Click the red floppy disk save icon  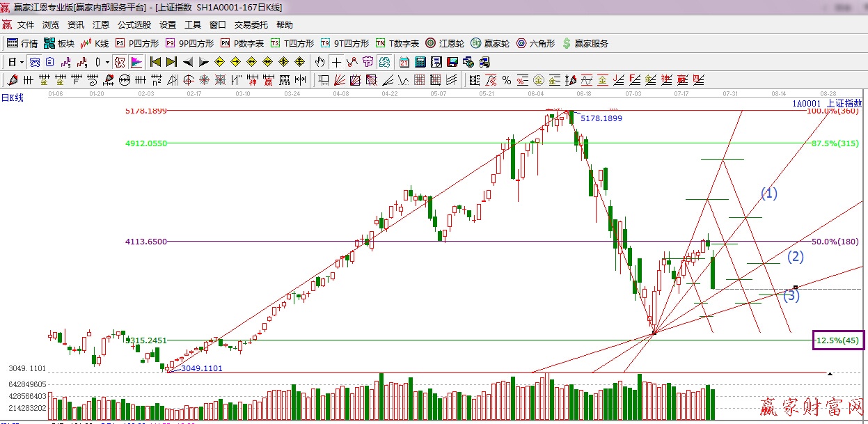[453, 62]
